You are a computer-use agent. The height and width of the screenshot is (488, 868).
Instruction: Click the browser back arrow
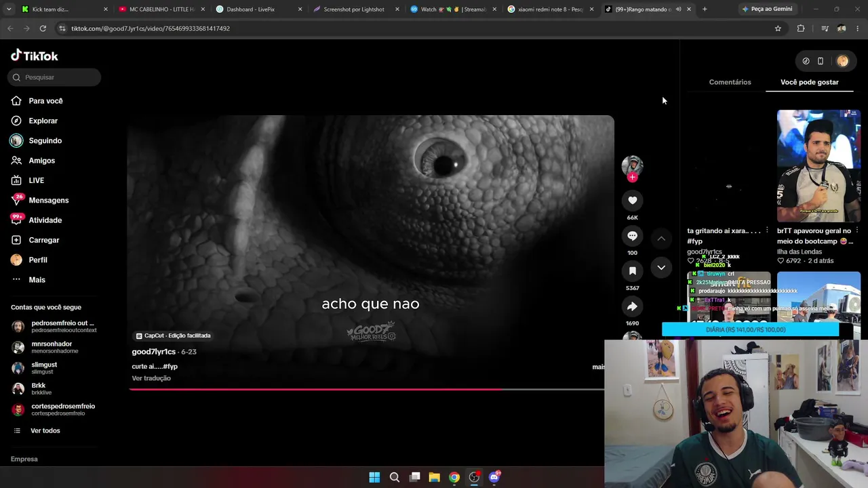click(10, 28)
